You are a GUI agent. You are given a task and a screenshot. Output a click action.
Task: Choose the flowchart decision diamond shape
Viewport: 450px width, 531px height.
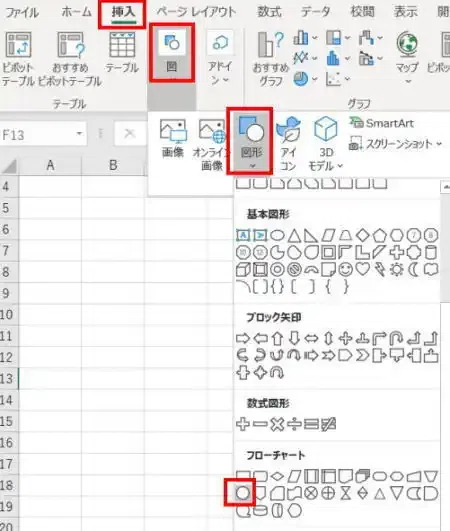pyautogui.click(x=277, y=476)
